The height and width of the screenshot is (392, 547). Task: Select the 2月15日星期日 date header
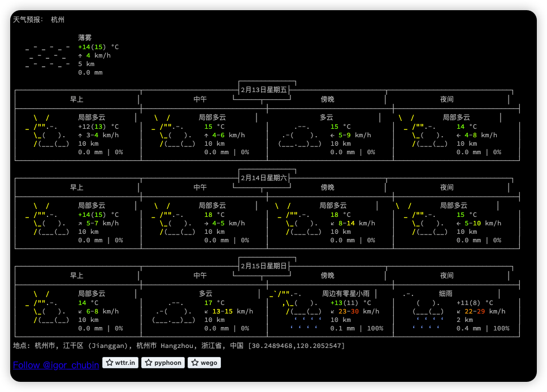[x=263, y=265]
